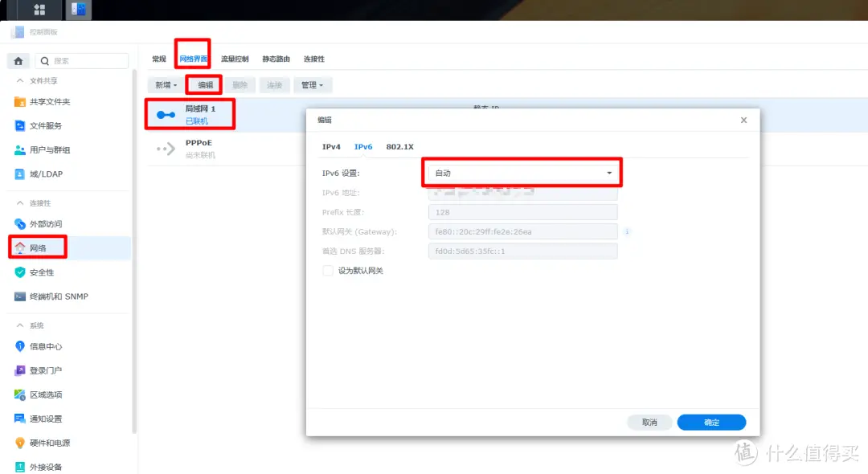The image size is (868, 474).
Task: Enable the 设为默认网关 checkbox
Action: pos(327,271)
